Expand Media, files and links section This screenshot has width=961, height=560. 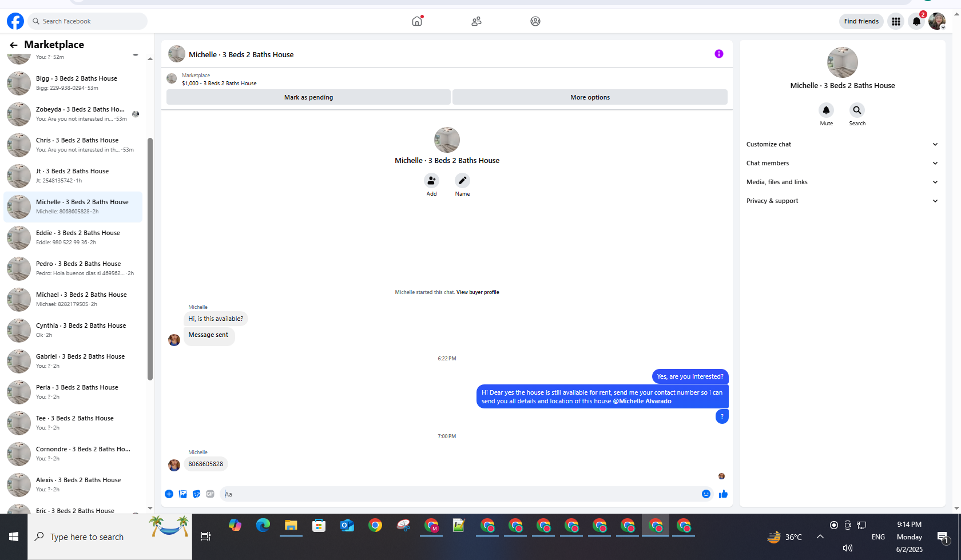tap(842, 182)
